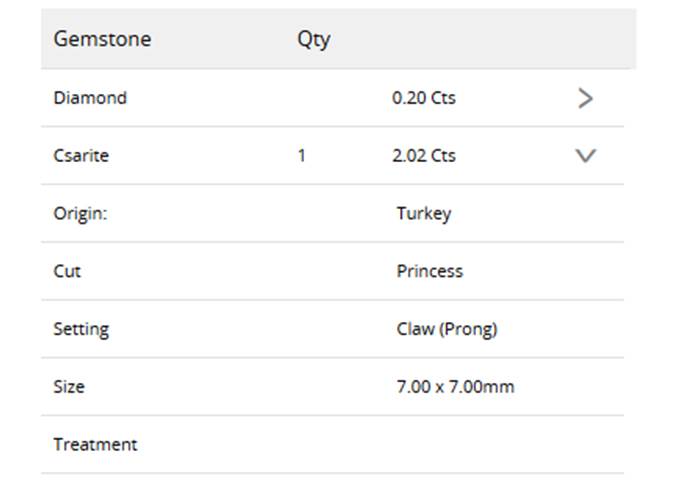674x489 pixels.
Task: Click the Turkey origin value
Action: click(x=424, y=213)
